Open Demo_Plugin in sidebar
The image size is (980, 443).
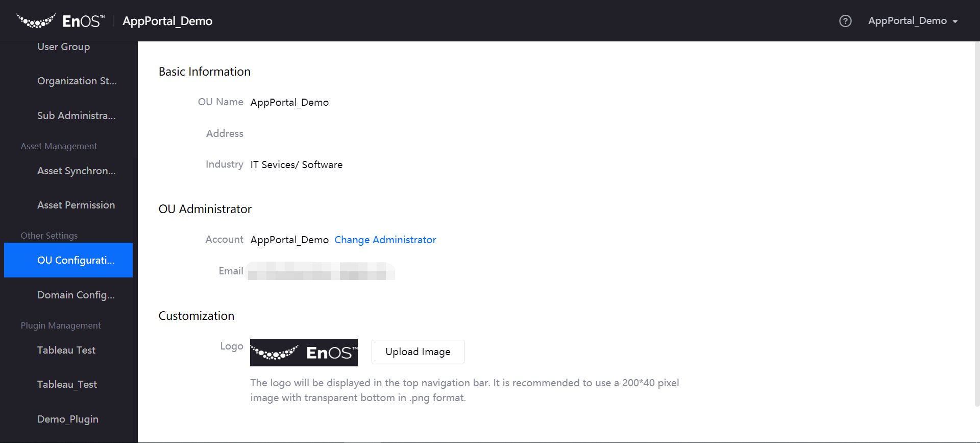(68, 419)
